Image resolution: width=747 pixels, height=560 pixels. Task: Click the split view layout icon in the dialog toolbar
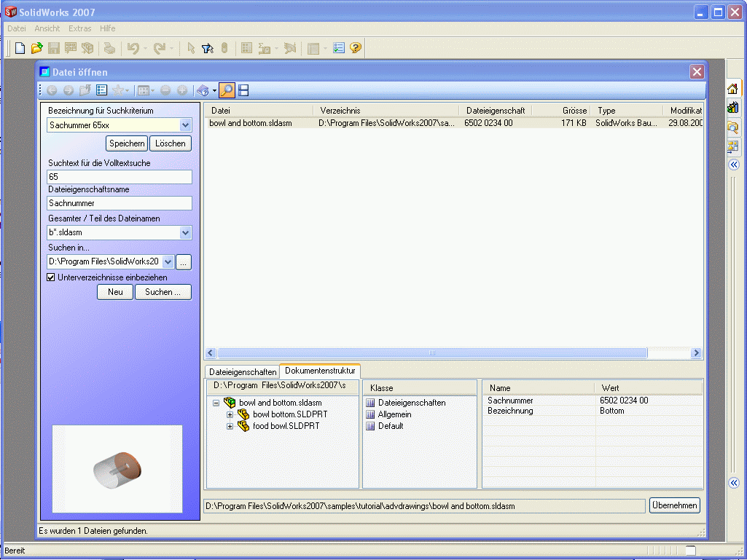243,90
